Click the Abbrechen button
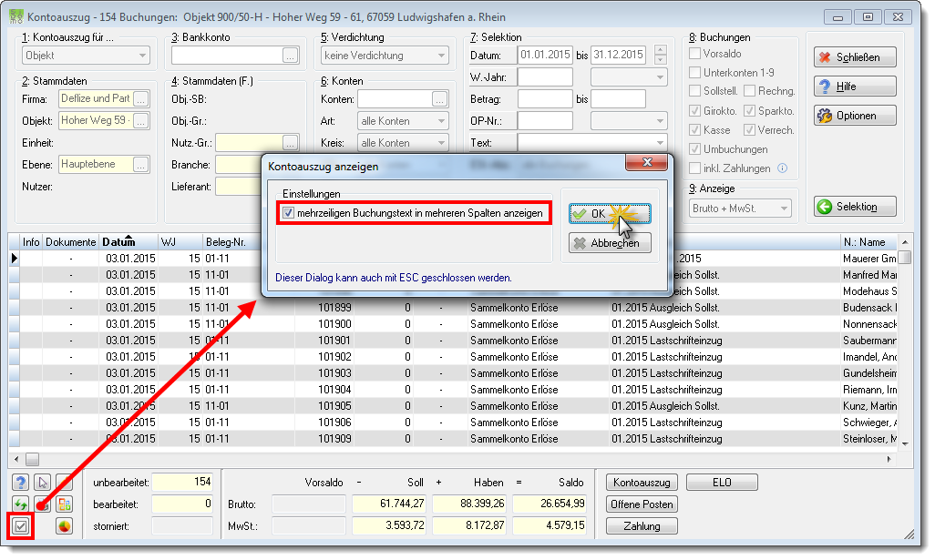The height and width of the screenshot is (560, 935). [x=610, y=243]
